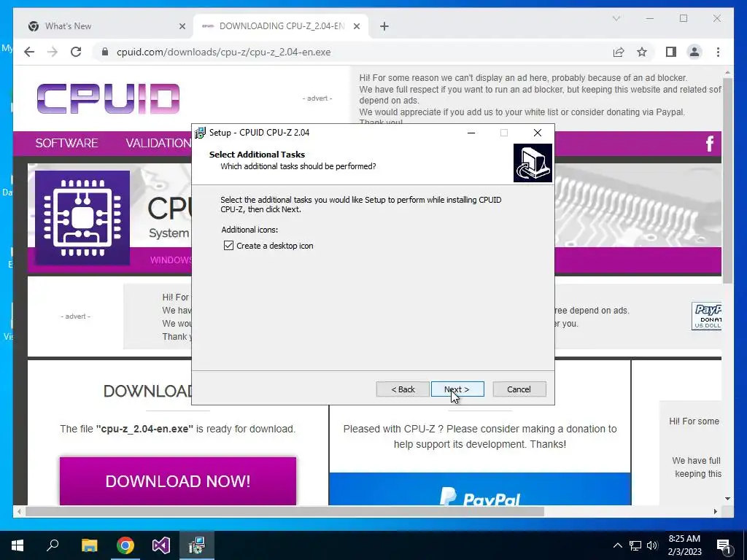Click setup installer icon in taskbar
The height and width of the screenshot is (560, 747).
[197, 545]
